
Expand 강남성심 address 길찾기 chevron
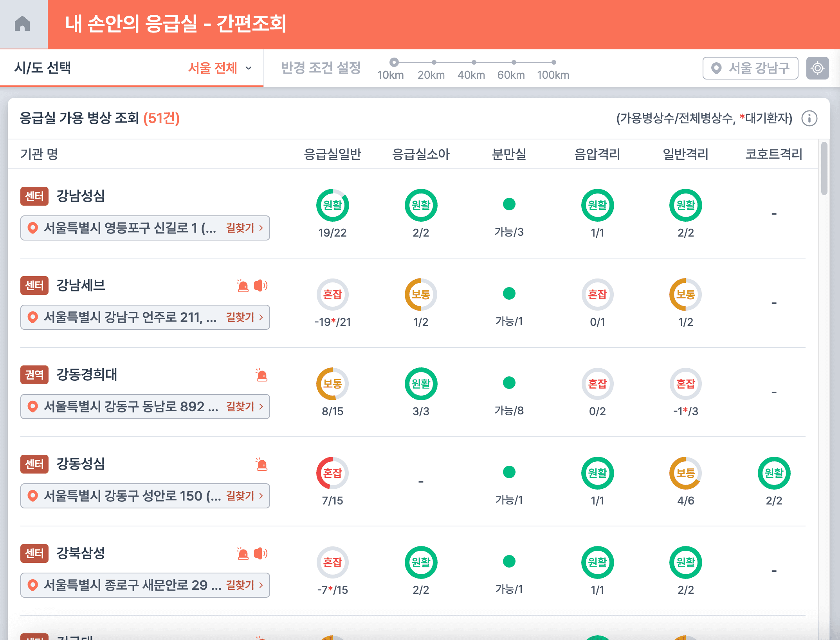tap(261, 228)
